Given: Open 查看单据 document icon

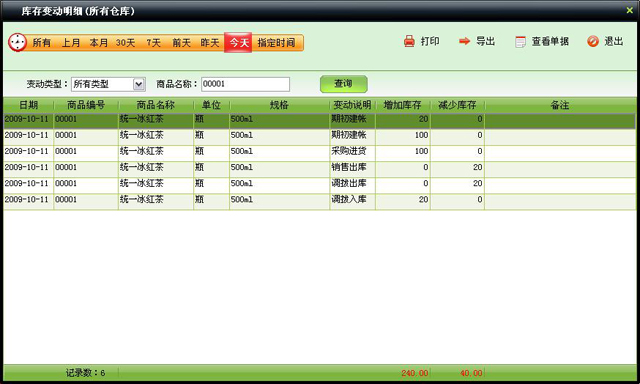Looking at the screenshot, I should coord(520,42).
